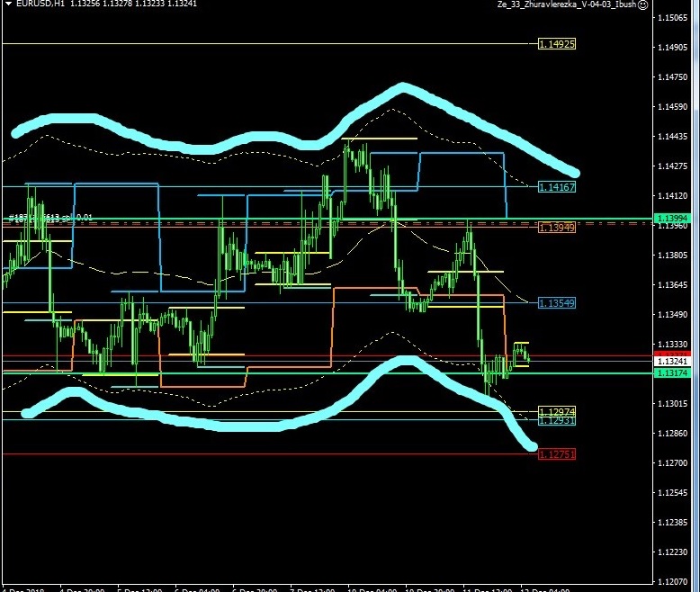Click the blue 1.13549 level label

point(557,303)
